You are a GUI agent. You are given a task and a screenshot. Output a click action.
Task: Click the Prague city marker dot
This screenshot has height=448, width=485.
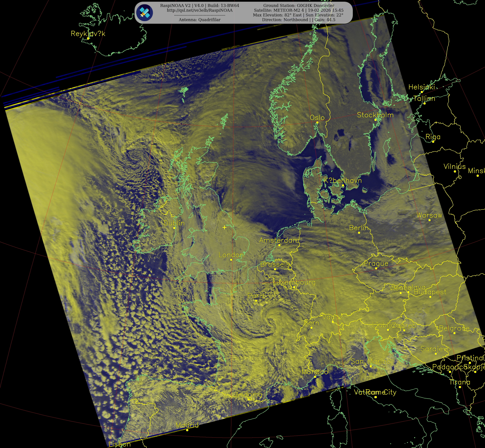[x=376, y=268]
